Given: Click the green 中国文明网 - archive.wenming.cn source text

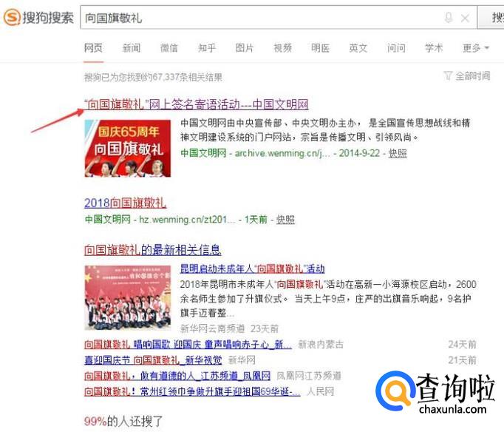Looking at the screenshot, I should coord(255,153).
